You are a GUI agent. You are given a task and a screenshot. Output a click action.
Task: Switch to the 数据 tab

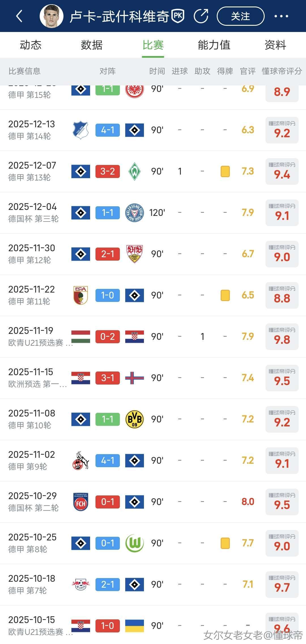click(x=92, y=45)
